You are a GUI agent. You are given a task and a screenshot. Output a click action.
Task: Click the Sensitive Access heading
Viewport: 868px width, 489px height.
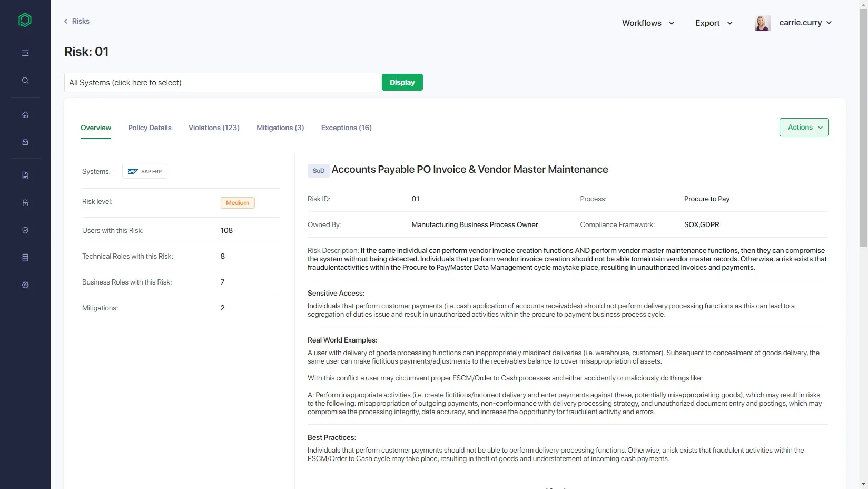point(336,294)
